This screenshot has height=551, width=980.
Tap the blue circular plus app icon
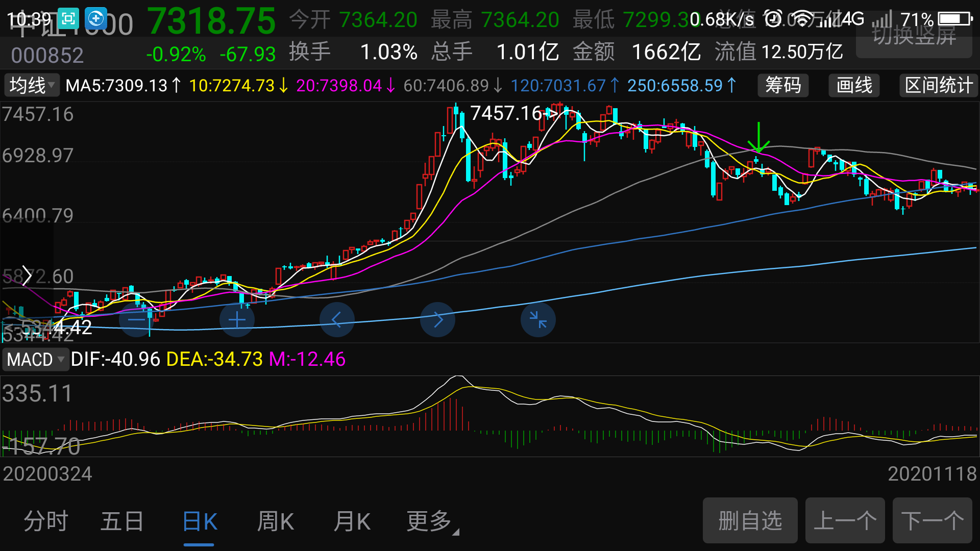96,19
